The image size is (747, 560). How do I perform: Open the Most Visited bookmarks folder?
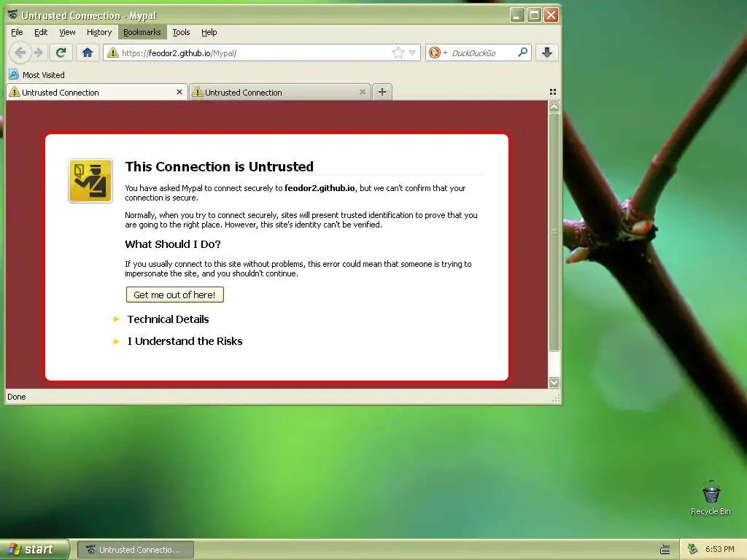point(36,75)
